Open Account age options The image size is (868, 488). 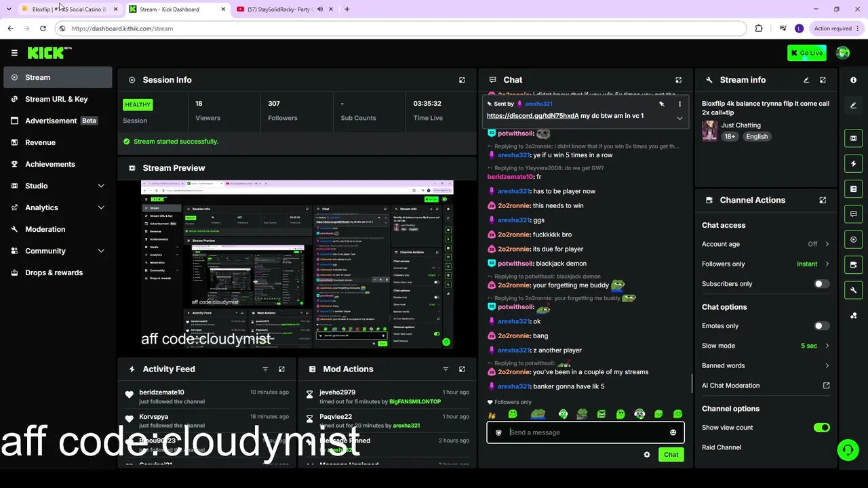coord(766,244)
